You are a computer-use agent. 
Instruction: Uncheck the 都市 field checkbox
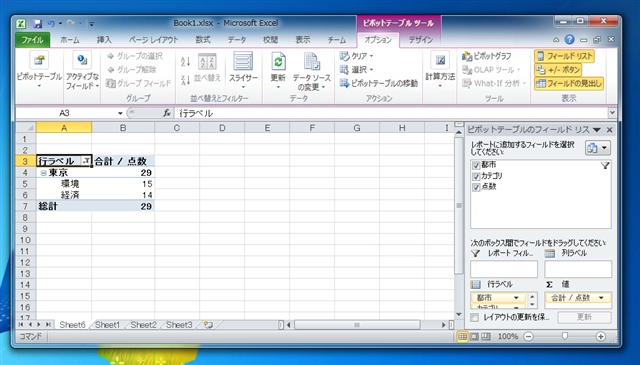[x=476, y=165]
